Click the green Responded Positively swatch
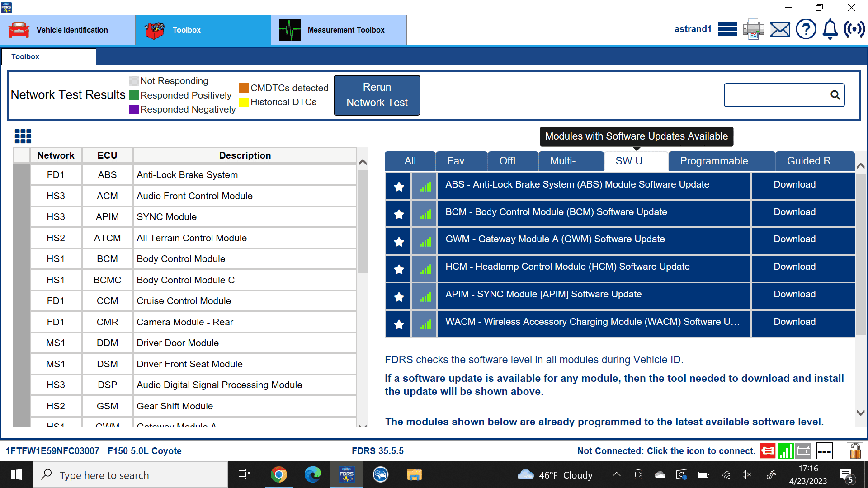 pyautogui.click(x=134, y=95)
